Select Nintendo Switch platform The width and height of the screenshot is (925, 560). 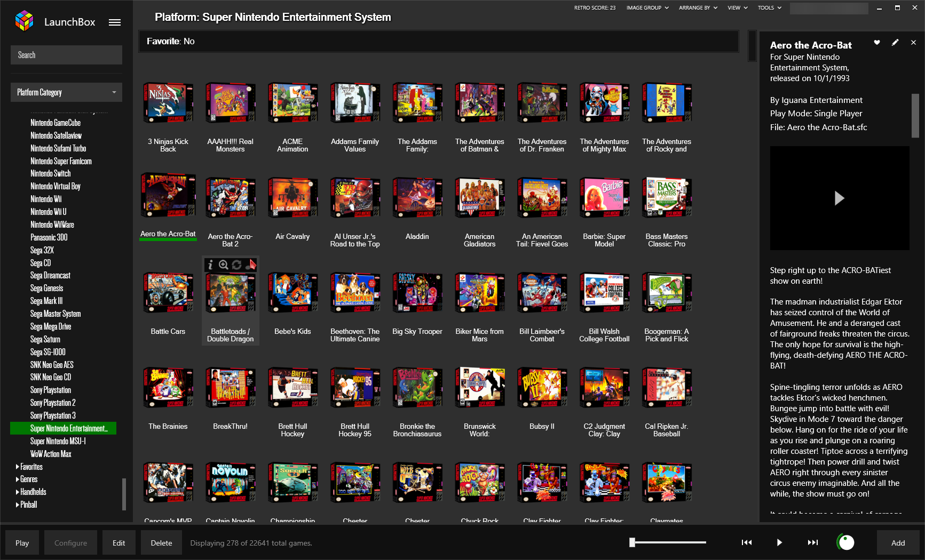51,173
